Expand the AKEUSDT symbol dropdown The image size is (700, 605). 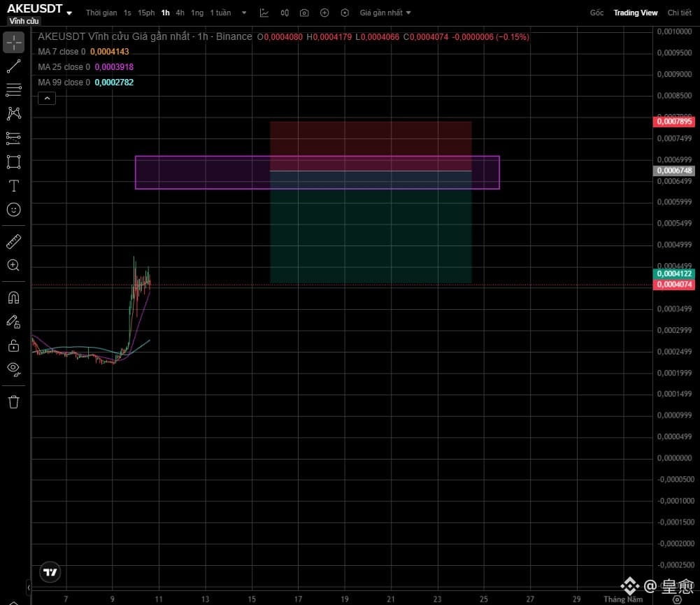[69, 13]
